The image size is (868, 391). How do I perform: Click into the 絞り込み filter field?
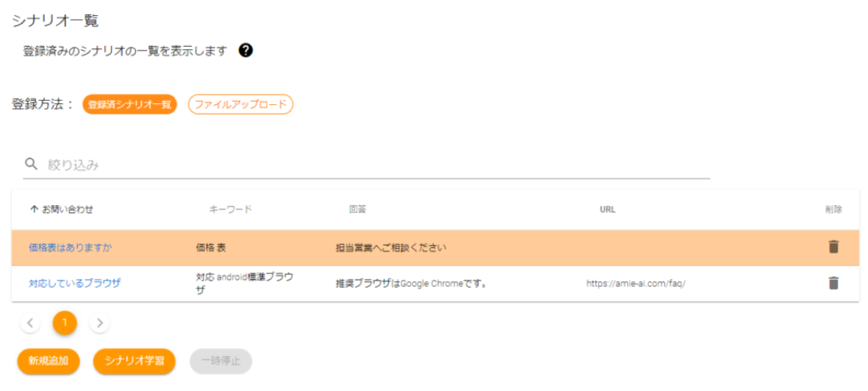373,165
